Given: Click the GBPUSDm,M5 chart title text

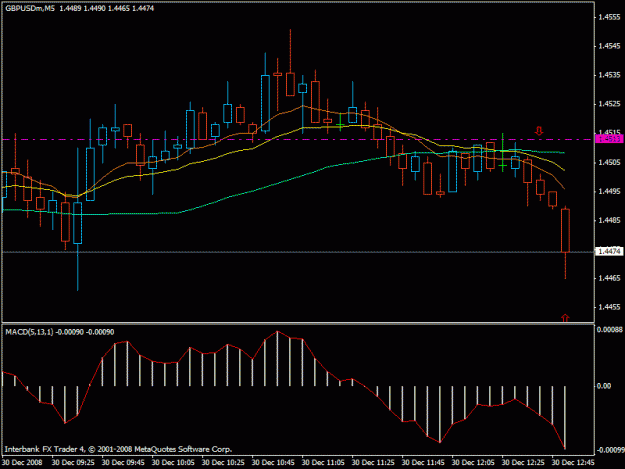Looking at the screenshot, I should (30, 8).
